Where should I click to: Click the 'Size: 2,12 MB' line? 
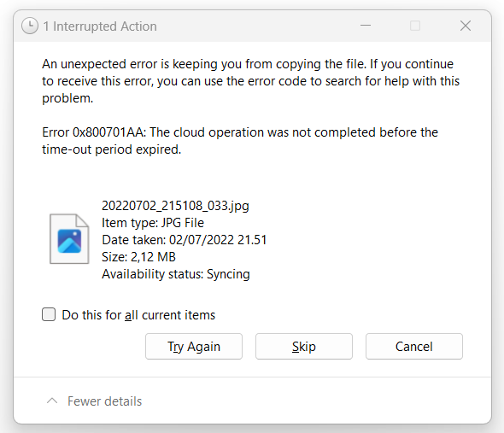pyautogui.click(x=139, y=257)
